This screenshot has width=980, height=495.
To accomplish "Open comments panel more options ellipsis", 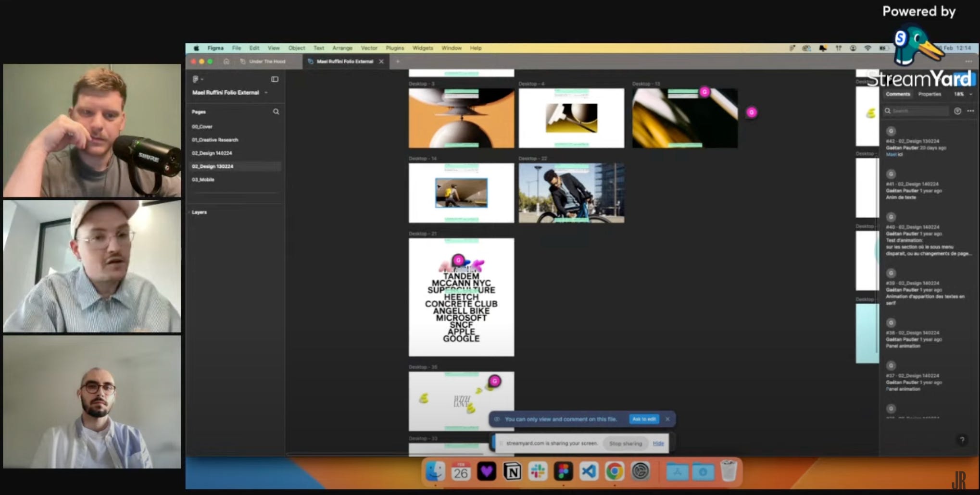I will (970, 111).
